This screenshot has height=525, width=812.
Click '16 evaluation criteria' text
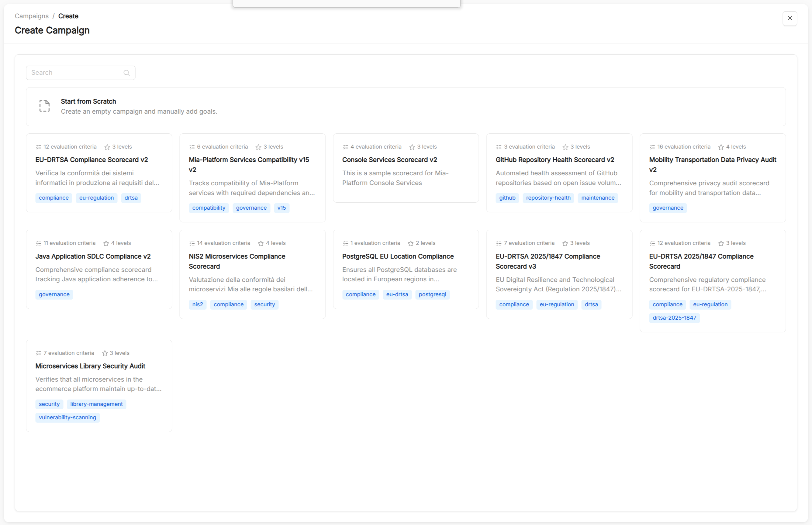tap(684, 147)
